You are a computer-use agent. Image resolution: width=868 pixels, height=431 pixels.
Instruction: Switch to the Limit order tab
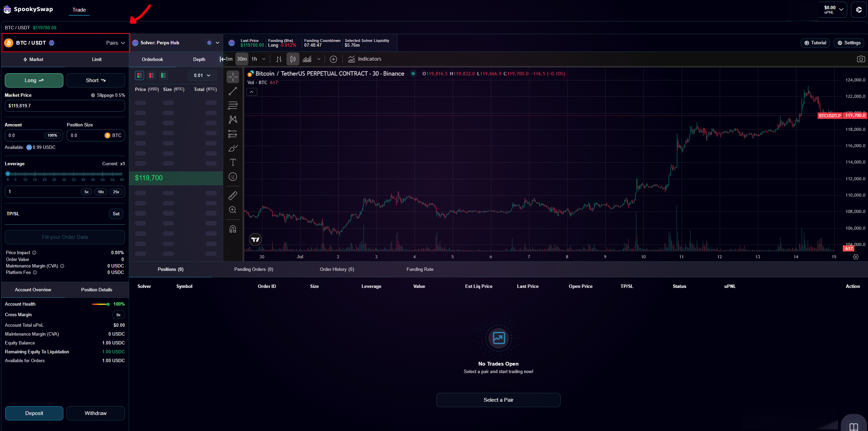click(x=96, y=59)
